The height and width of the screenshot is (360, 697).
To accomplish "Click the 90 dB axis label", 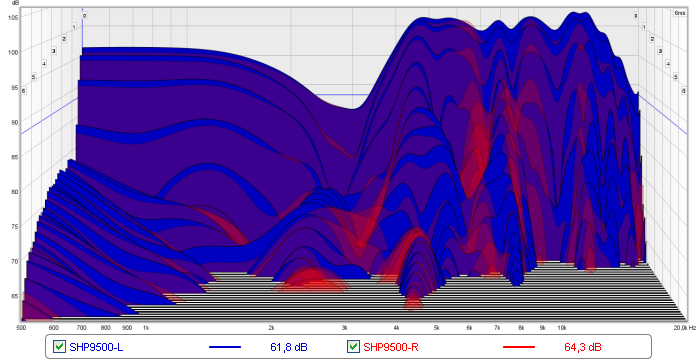I will pyautogui.click(x=15, y=122).
